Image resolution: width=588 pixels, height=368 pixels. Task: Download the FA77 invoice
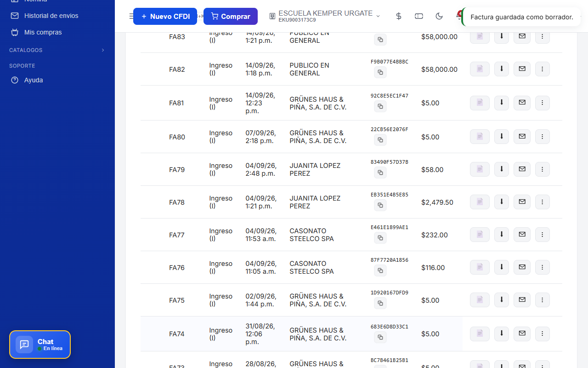click(501, 235)
